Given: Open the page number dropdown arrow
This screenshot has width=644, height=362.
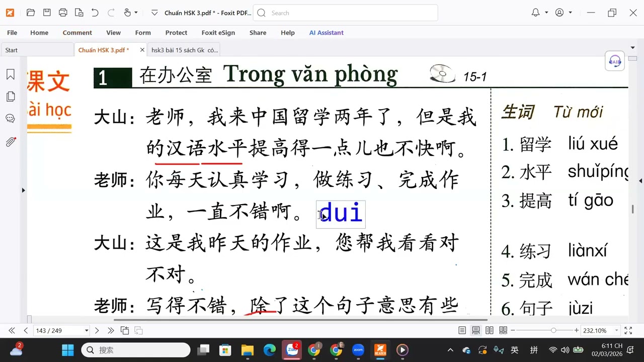Looking at the screenshot, I should [87, 330].
